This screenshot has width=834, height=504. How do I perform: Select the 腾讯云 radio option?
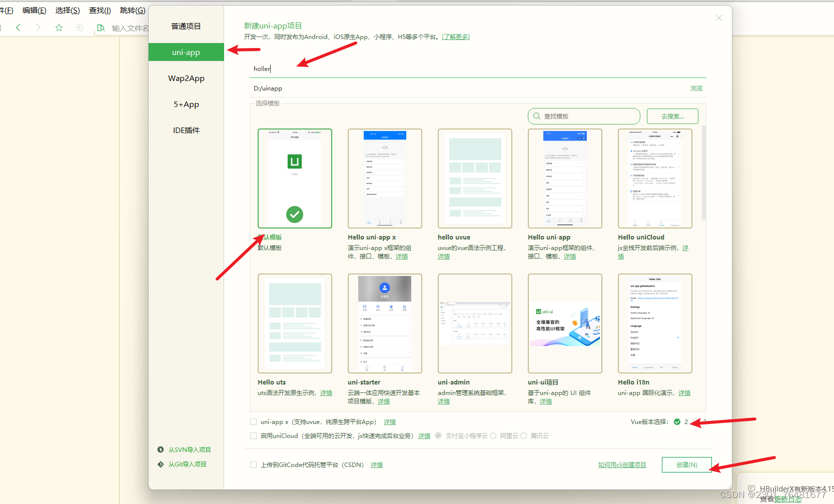coord(523,435)
